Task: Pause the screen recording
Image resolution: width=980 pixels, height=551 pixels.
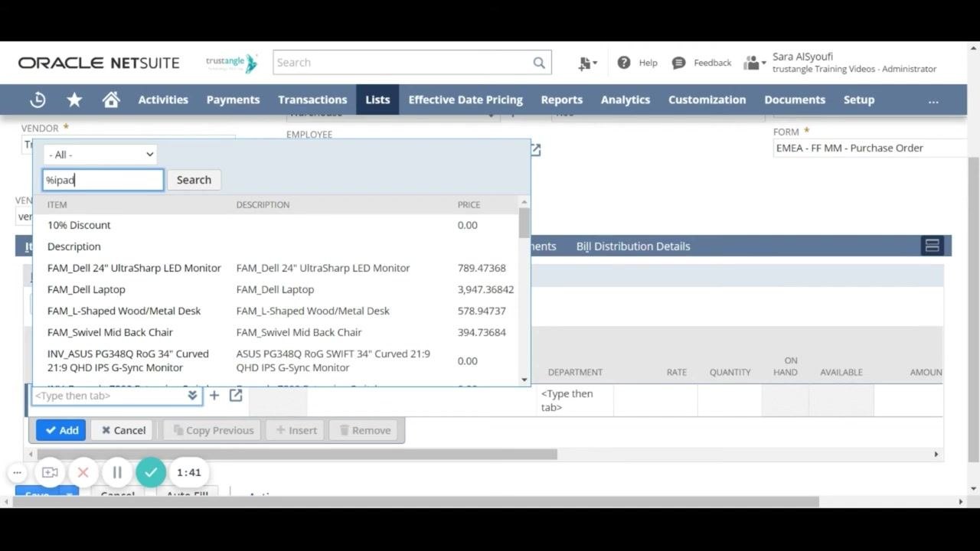Action: (x=117, y=472)
